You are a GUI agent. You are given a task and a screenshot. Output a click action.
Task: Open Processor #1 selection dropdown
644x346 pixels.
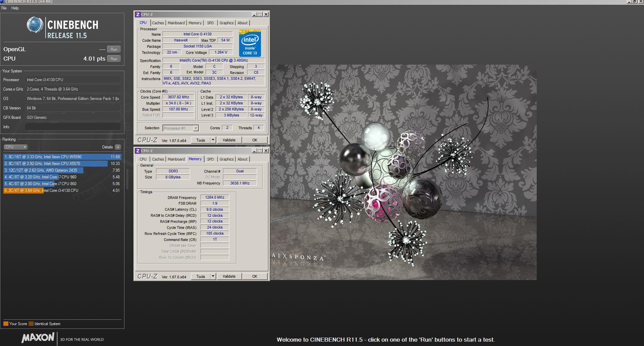pyautogui.click(x=181, y=128)
